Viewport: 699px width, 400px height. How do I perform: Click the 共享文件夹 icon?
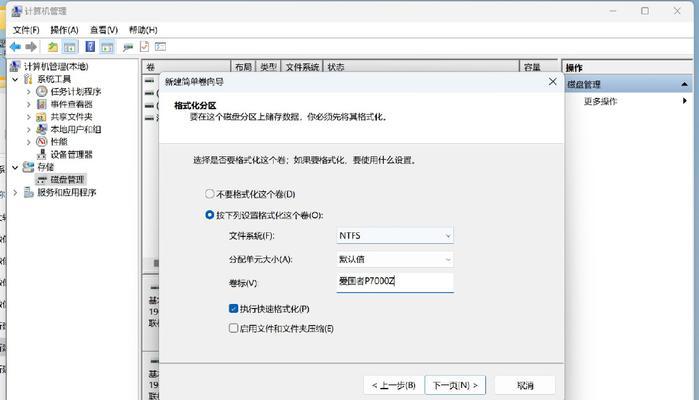(x=41, y=117)
